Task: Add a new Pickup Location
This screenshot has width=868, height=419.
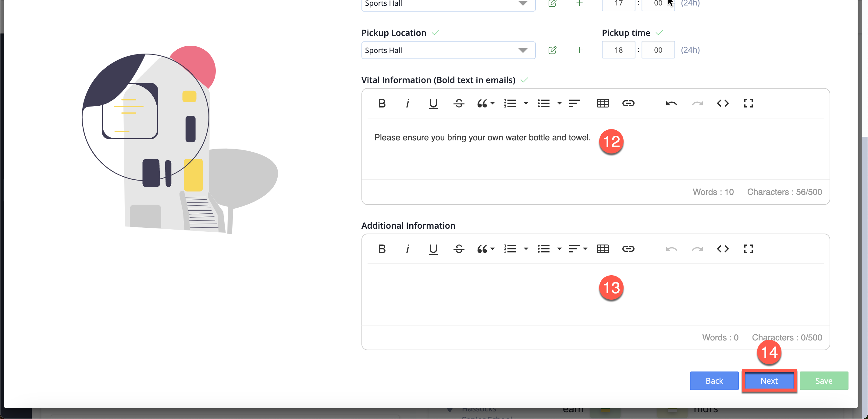Action: pos(579,50)
